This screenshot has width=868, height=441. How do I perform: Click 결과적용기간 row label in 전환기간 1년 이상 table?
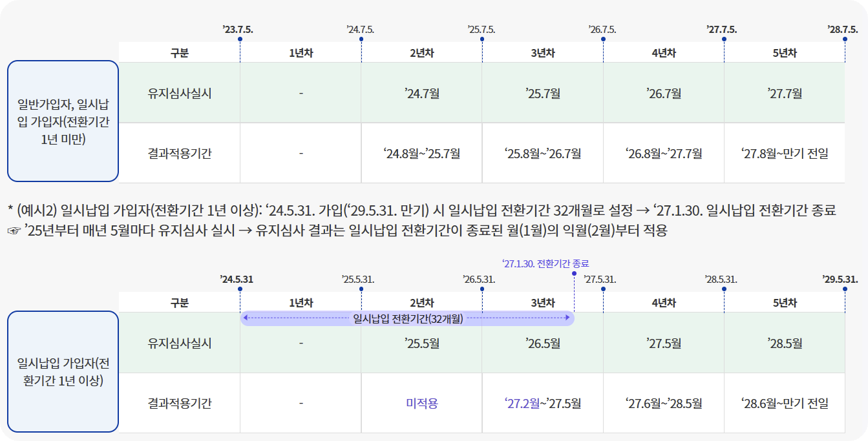pyautogui.click(x=179, y=404)
